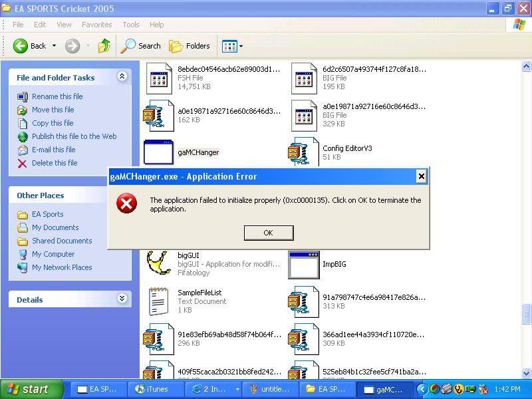
Task: Open the Tools menu
Action: point(130,25)
